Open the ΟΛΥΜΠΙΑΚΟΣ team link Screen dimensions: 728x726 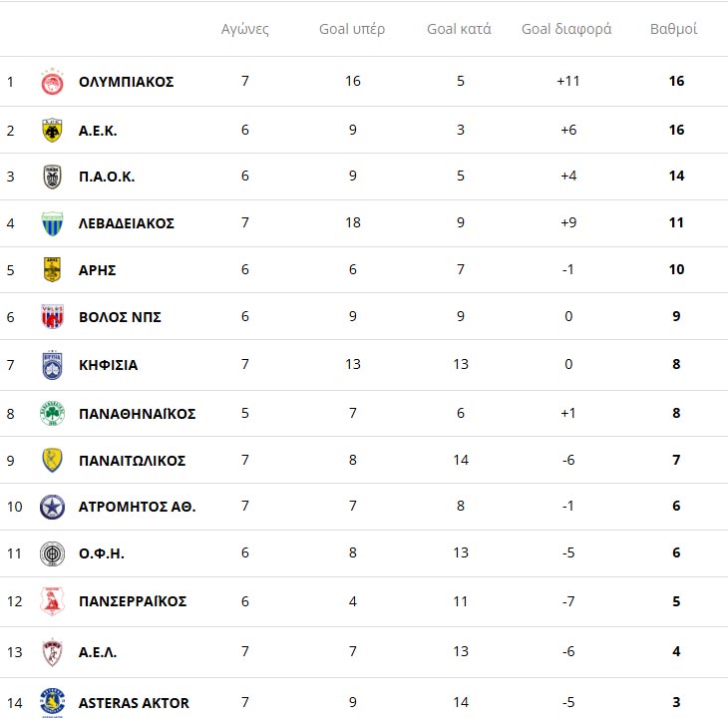coord(126,82)
